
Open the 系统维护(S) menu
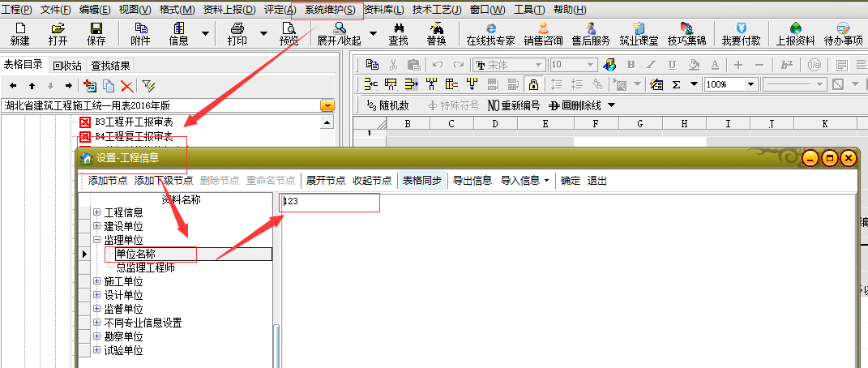click(x=329, y=10)
